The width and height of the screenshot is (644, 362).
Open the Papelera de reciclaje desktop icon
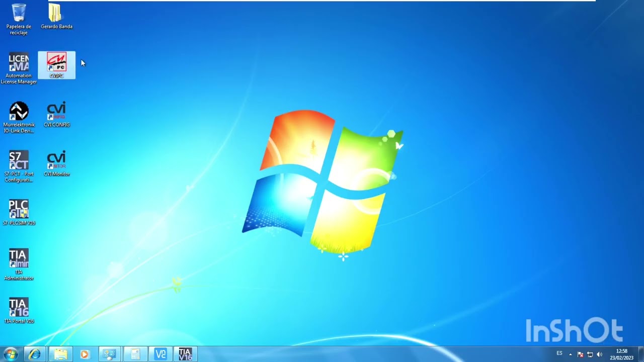pos(19,19)
